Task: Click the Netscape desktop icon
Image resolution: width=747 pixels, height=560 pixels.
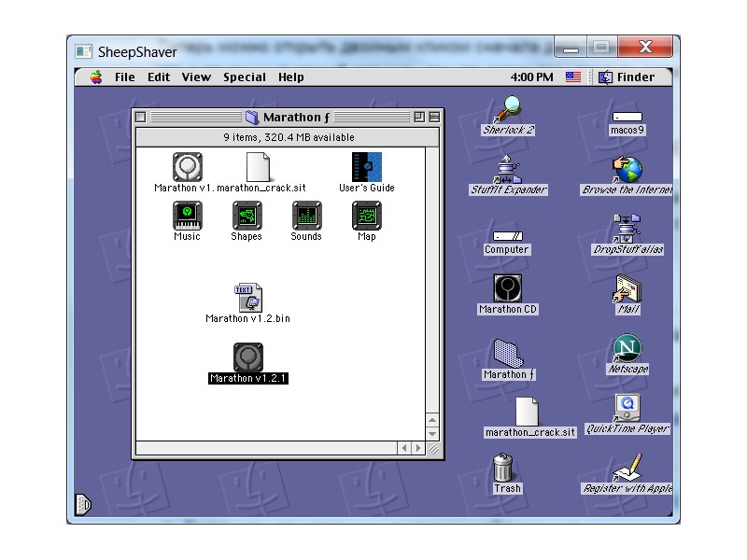Action: (627, 348)
